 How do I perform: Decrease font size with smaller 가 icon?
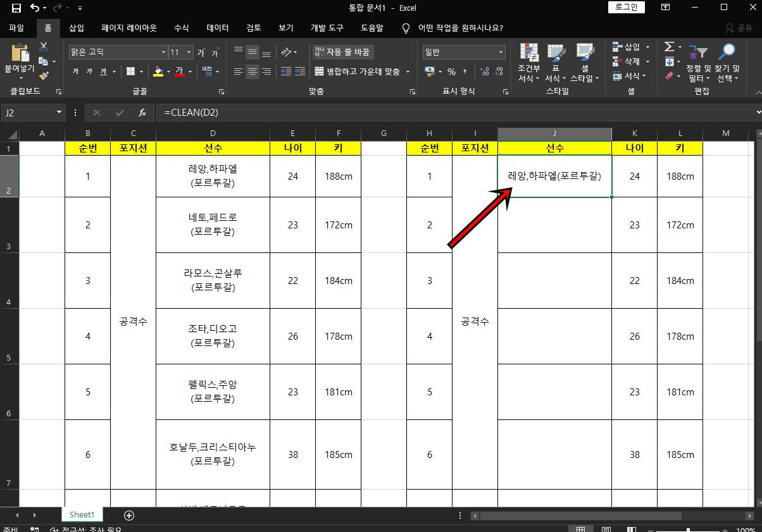[215, 53]
